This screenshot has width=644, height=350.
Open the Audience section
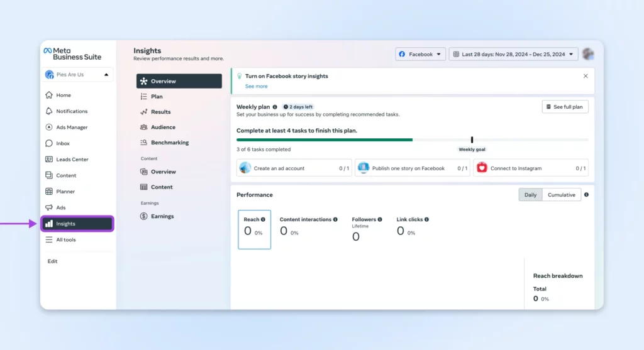pos(179,127)
